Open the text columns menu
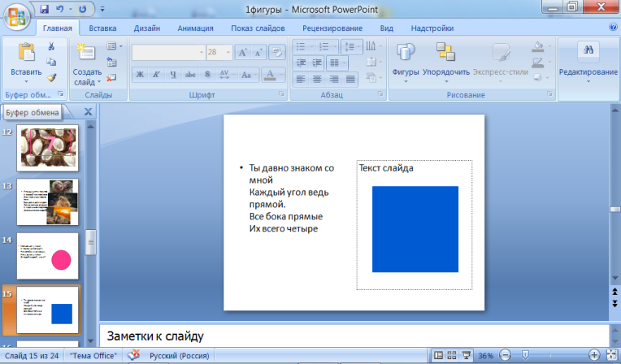Image resolution: width=621 pixels, height=364 pixels. coord(337,63)
